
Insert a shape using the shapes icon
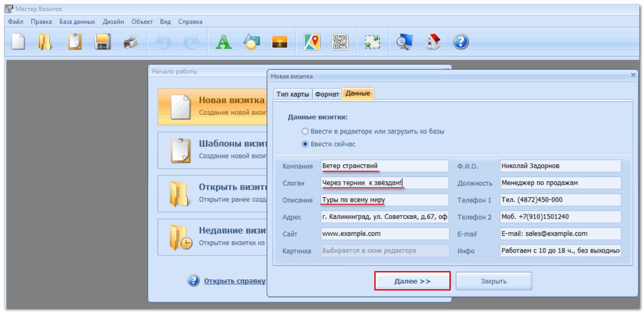(251, 42)
